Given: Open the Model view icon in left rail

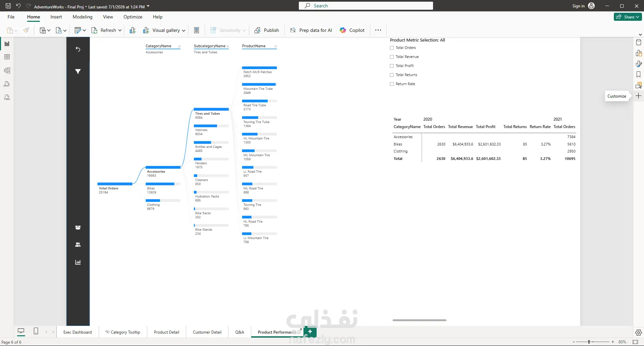Looking at the screenshot, I should 7,70.
